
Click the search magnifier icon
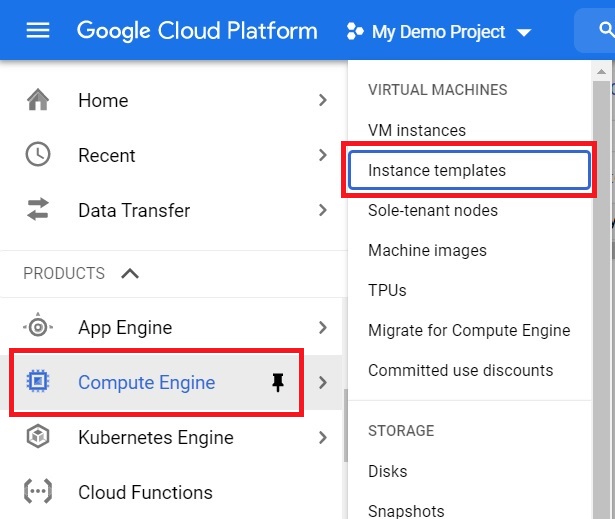[x=606, y=29]
